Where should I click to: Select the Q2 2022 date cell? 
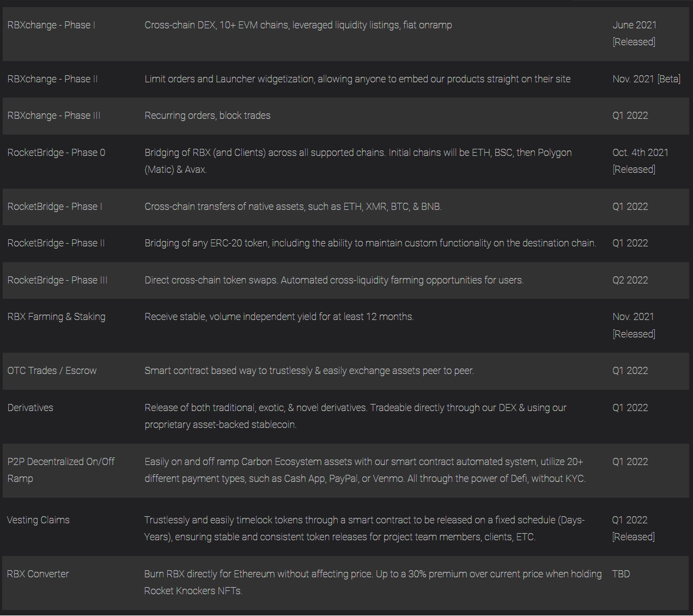tap(630, 280)
